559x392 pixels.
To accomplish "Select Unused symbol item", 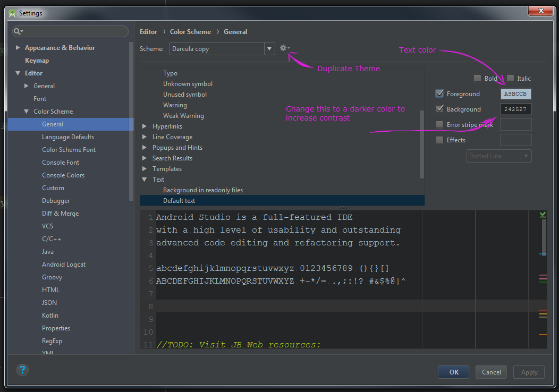I will (185, 95).
